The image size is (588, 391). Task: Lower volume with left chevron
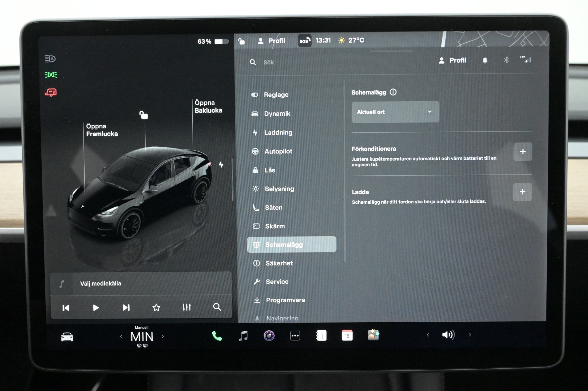tap(428, 335)
